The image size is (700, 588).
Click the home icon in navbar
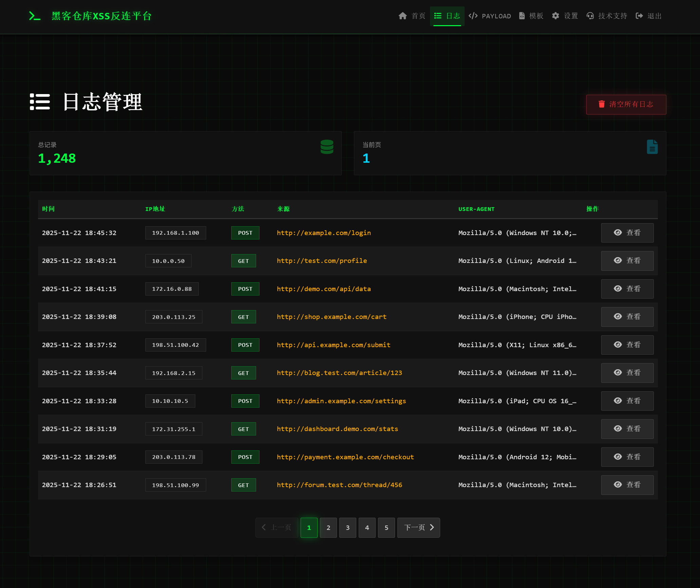point(402,16)
